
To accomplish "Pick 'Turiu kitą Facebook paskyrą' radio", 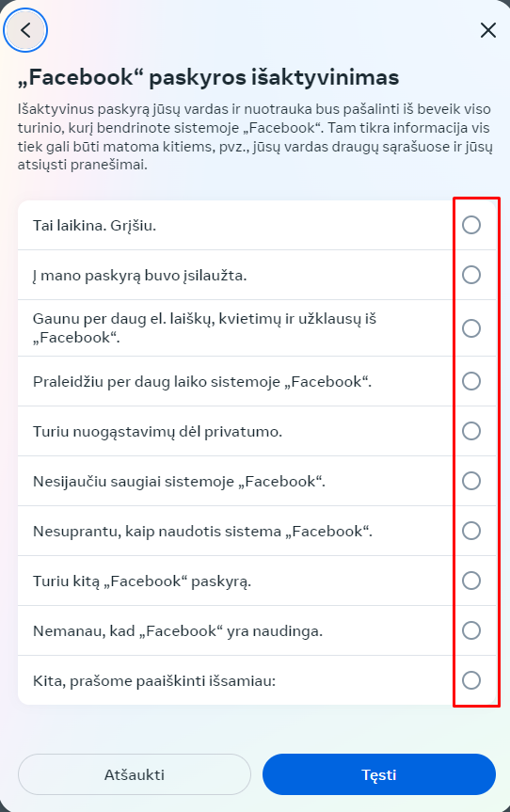I will point(471,581).
